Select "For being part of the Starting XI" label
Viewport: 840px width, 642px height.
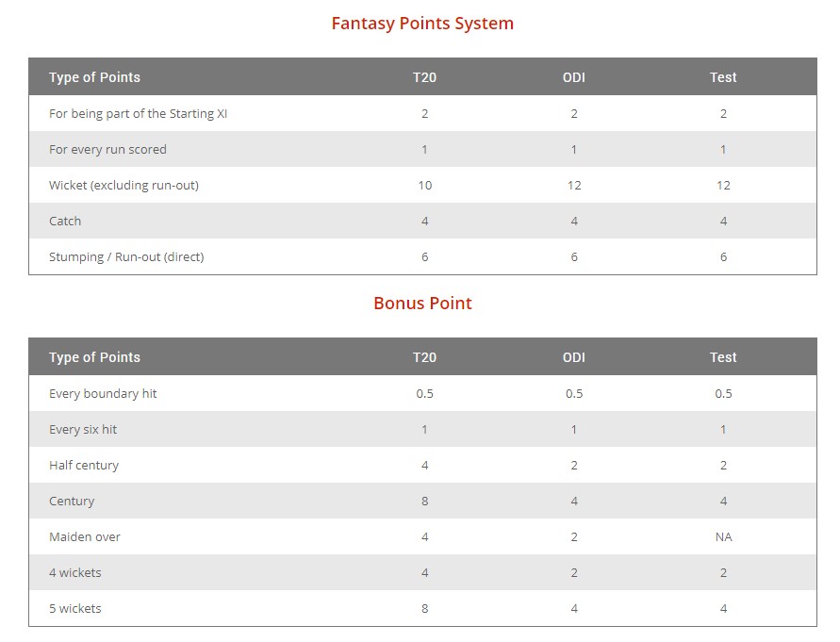pyautogui.click(x=138, y=114)
